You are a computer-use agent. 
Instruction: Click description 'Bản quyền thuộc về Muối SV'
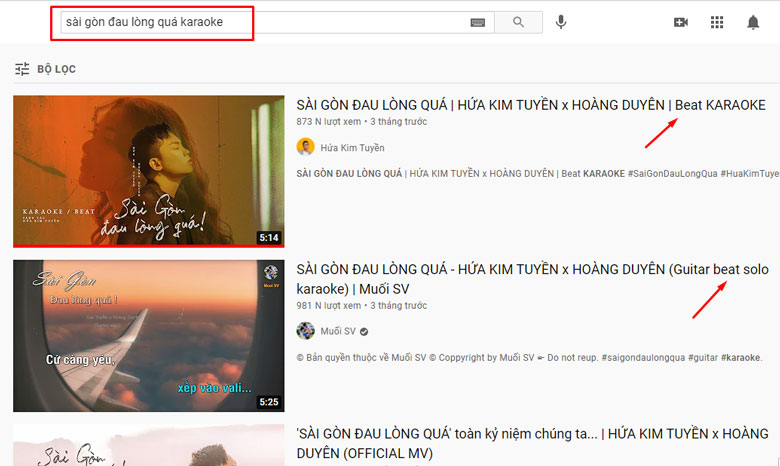[529, 358]
